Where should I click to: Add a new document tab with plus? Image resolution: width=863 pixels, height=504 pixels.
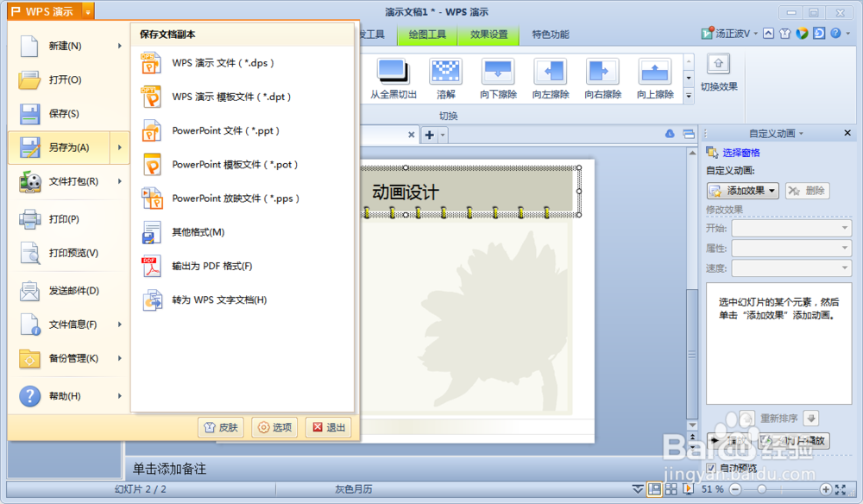pos(429,135)
